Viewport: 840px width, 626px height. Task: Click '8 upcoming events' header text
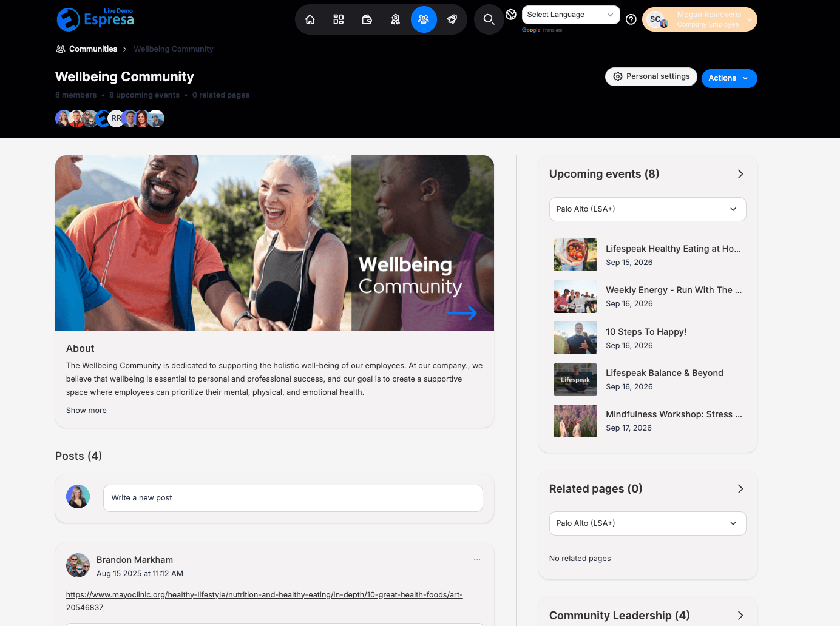pos(144,95)
